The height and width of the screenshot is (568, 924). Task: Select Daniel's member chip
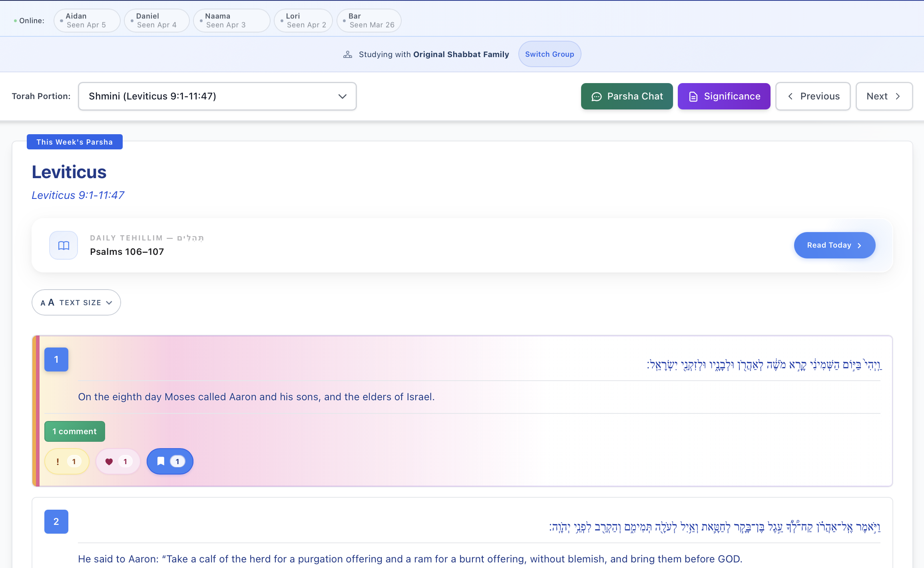click(157, 20)
